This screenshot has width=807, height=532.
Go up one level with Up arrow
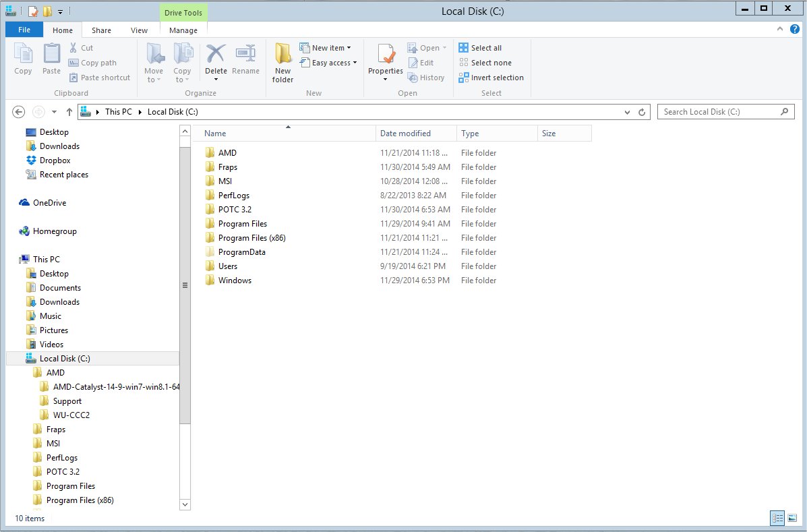69,112
